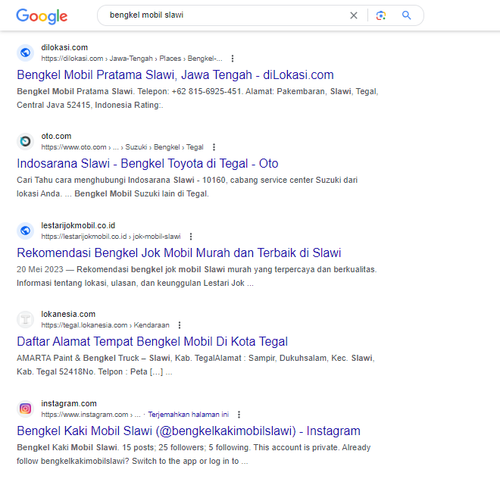Click the Google logo
Viewport: 500px width, 477px height.
click(x=42, y=16)
